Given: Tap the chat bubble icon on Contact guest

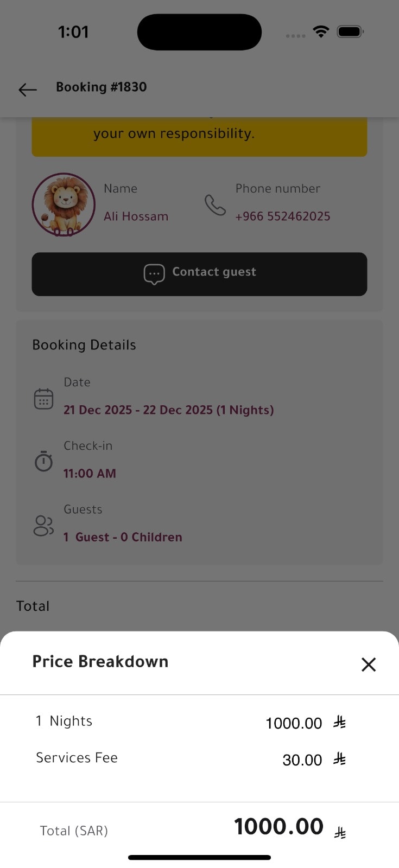Looking at the screenshot, I should (154, 274).
